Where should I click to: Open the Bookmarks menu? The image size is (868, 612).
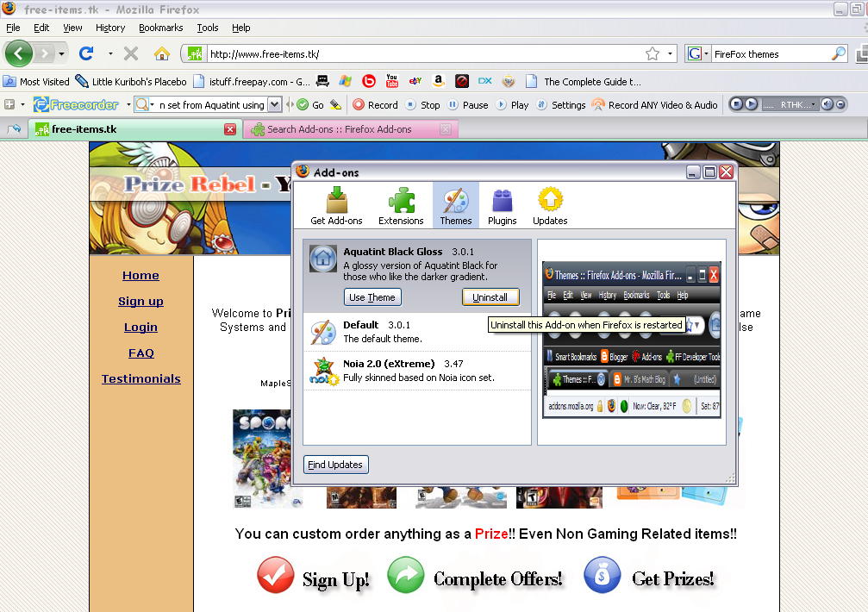tap(160, 28)
